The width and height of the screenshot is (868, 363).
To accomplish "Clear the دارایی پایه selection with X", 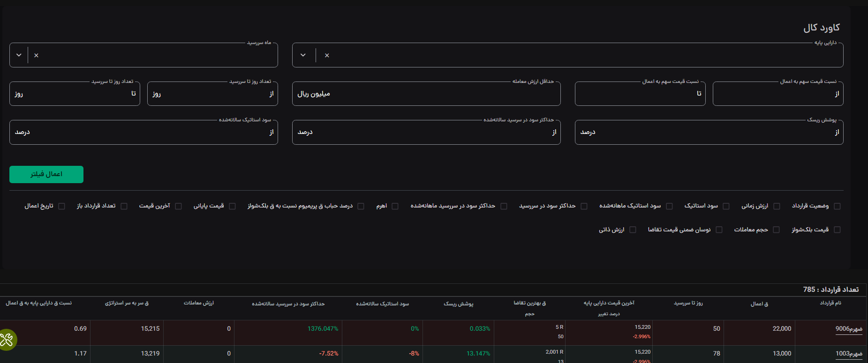I will click(327, 55).
